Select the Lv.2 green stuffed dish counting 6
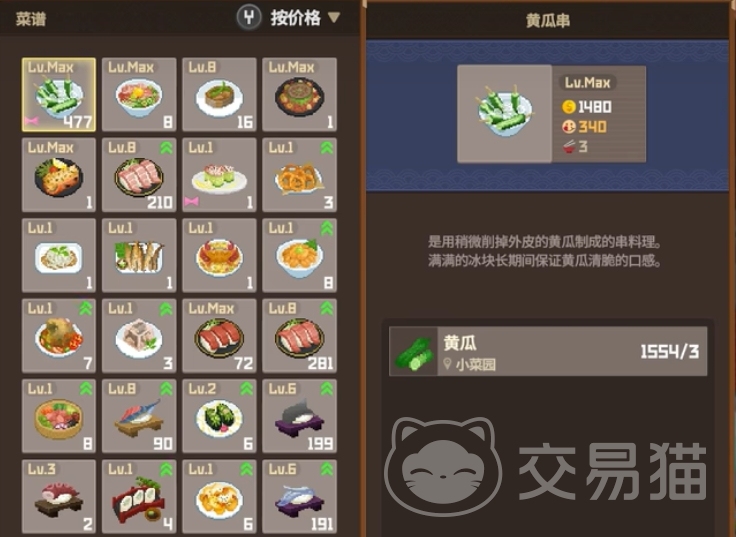The height and width of the screenshot is (537, 736). click(x=219, y=415)
